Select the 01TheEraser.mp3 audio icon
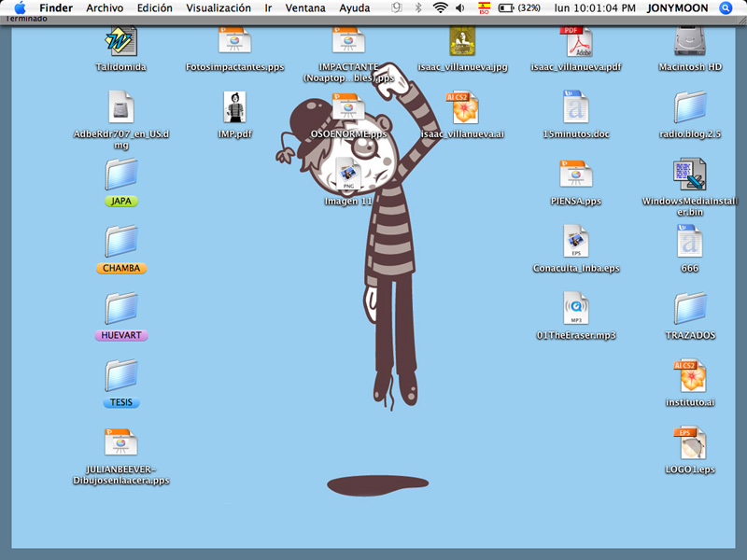The image size is (747, 560). pos(576,308)
